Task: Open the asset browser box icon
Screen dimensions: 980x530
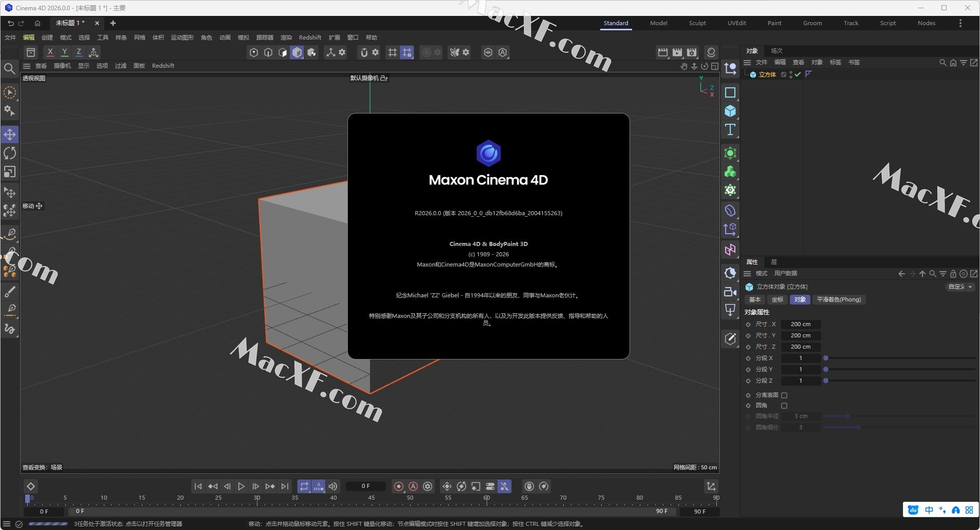Action: click(31, 52)
